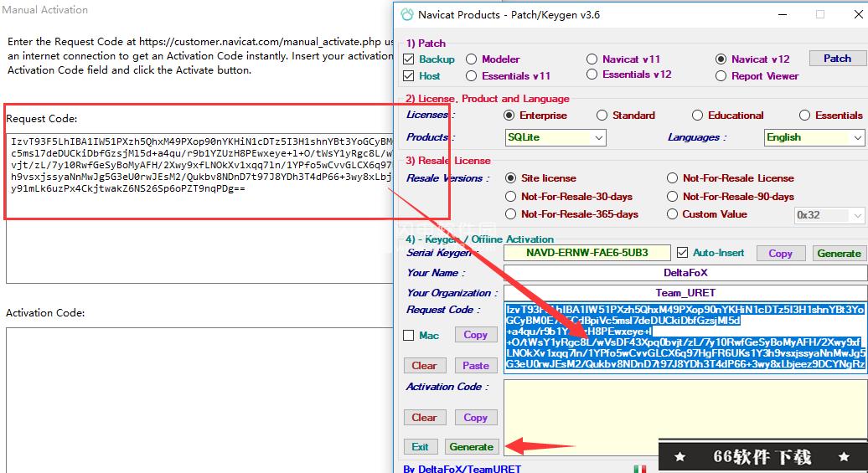Click Copy next to the Serial Keygen

[780, 254]
